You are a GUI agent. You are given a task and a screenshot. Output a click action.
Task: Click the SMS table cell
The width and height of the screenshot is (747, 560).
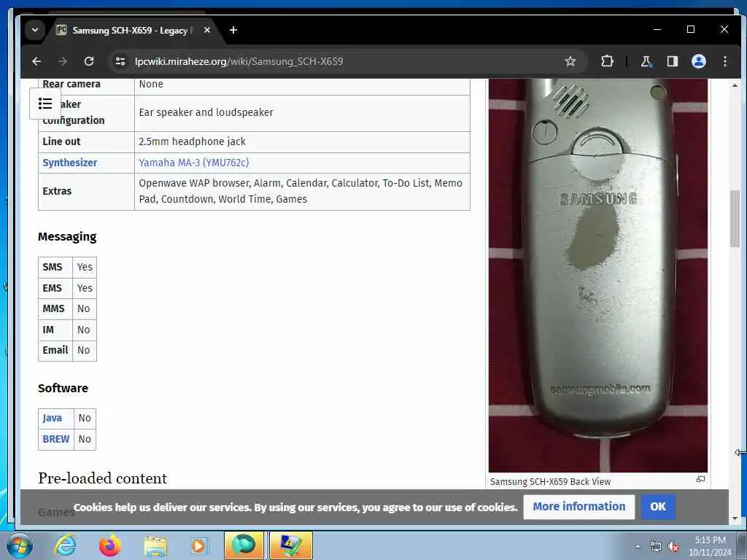point(55,268)
